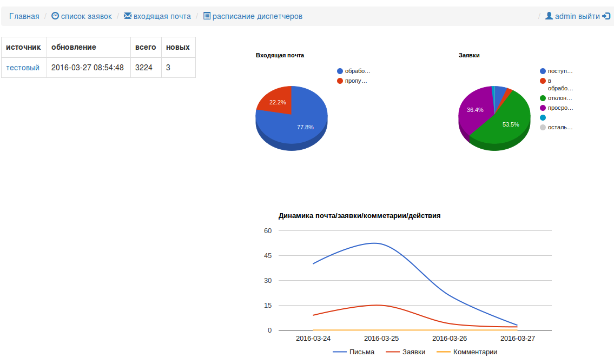This screenshot has height=364, width=614.
Task: Click the schedule list icon for 'расписание диспетчеров'
Action: (207, 16)
